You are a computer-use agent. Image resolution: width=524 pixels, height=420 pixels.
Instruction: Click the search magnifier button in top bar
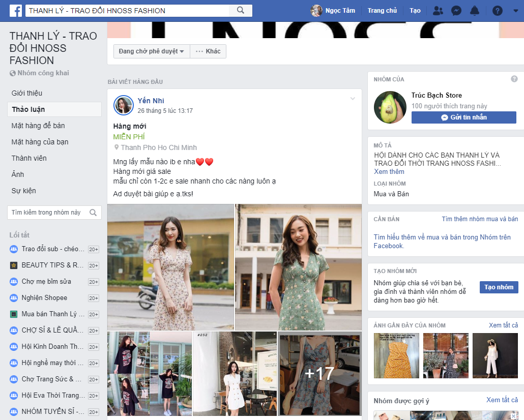tap(241, 10)
